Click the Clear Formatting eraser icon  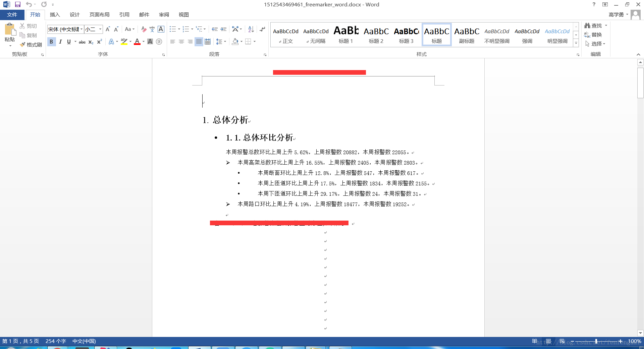pos(144,29)
